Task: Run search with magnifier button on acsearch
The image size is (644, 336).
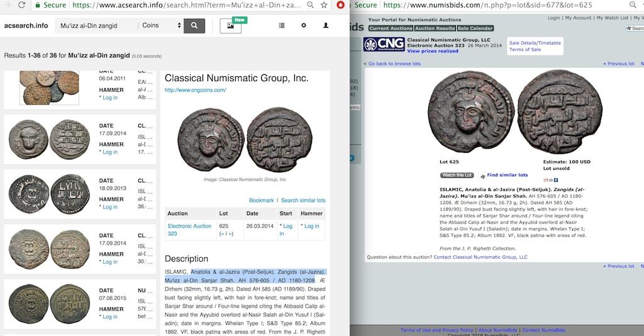Action: [x=194, y=25]
